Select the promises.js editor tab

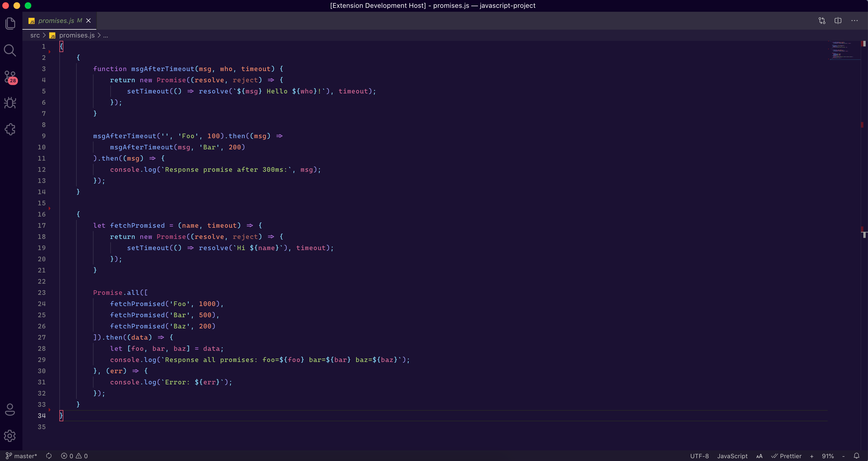point(56,21)
